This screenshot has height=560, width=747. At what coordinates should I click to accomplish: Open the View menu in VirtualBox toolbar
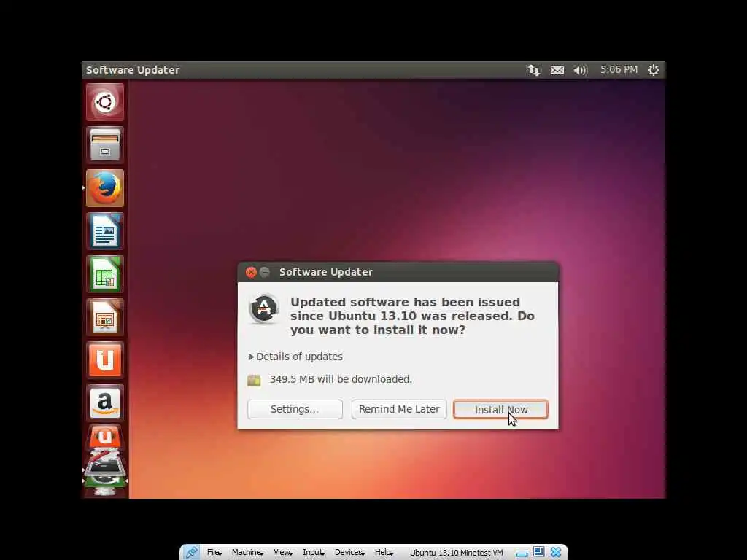282,553
